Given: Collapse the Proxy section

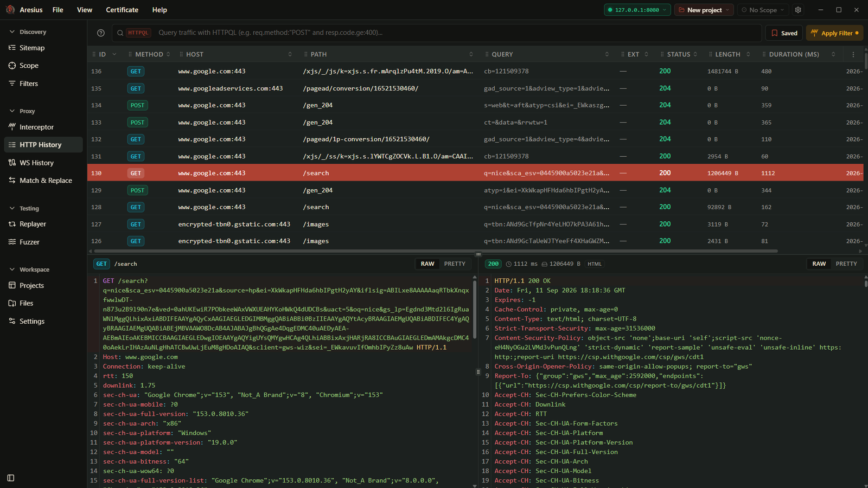Looking at the screenshot, I should tap(12, 111).
